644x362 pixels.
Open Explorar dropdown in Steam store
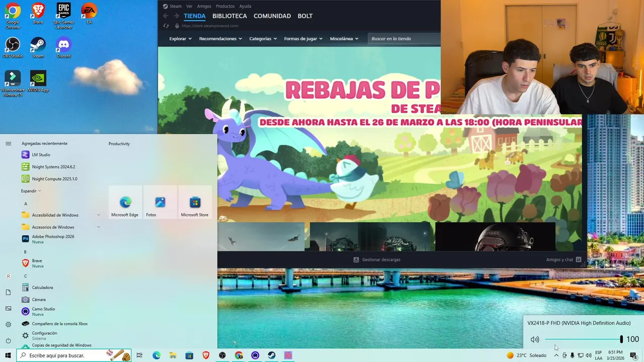tap(180, 39)
